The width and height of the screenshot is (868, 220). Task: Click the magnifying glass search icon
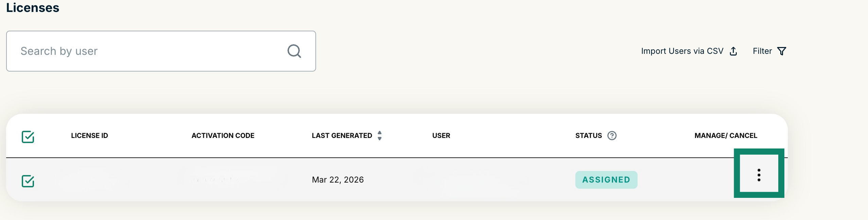pos(294,51)
